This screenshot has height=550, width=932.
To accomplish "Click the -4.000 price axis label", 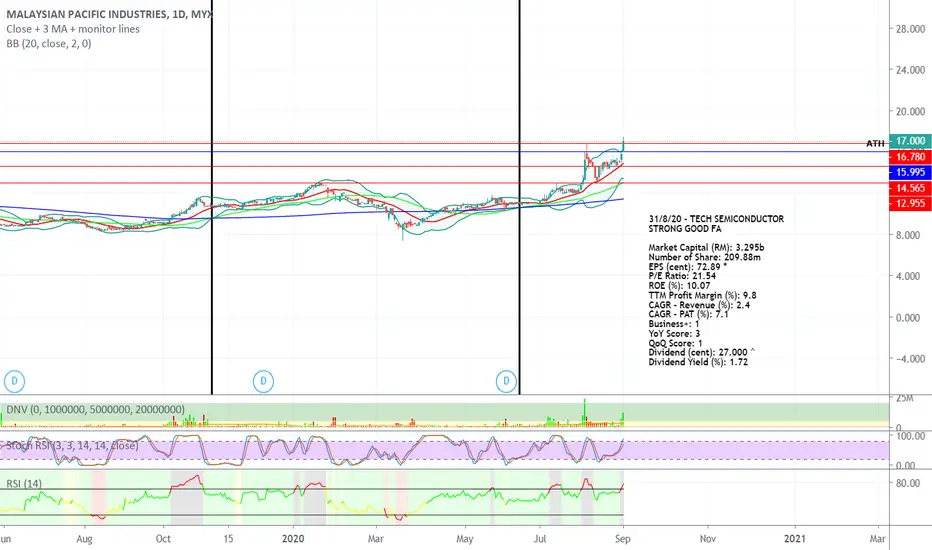I will click(911, 359).
